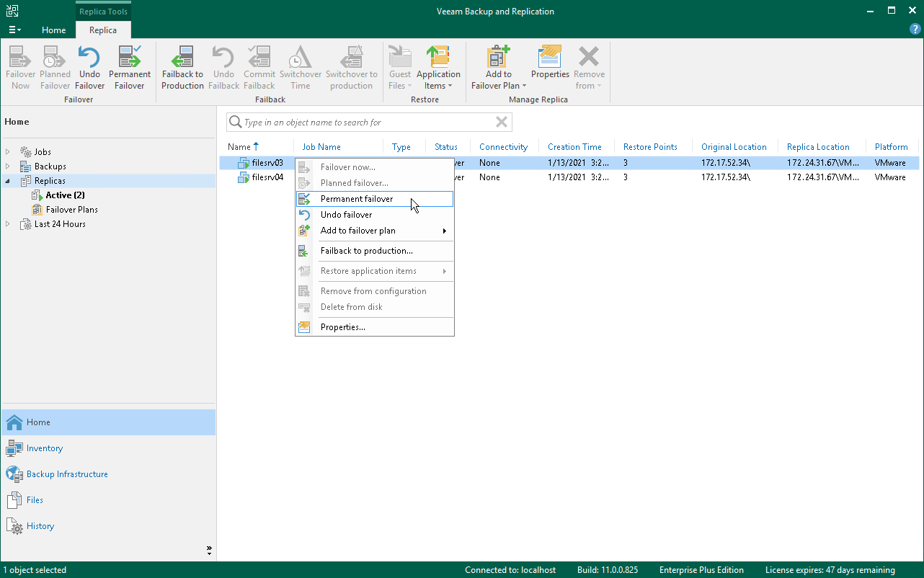Open the Properties ribbon icon
Screen dimensions: 924x578
[550, 63]
